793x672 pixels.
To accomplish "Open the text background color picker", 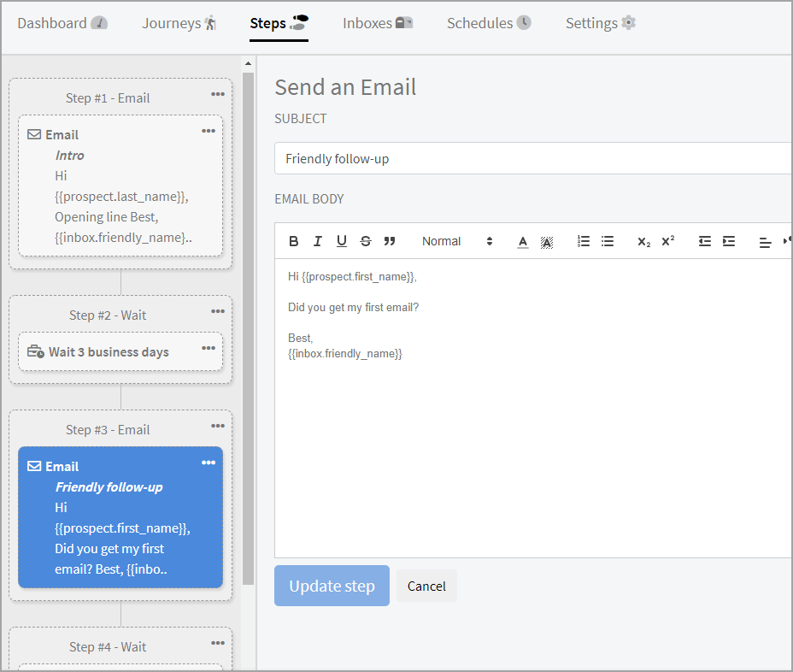I will click(547, 241).
